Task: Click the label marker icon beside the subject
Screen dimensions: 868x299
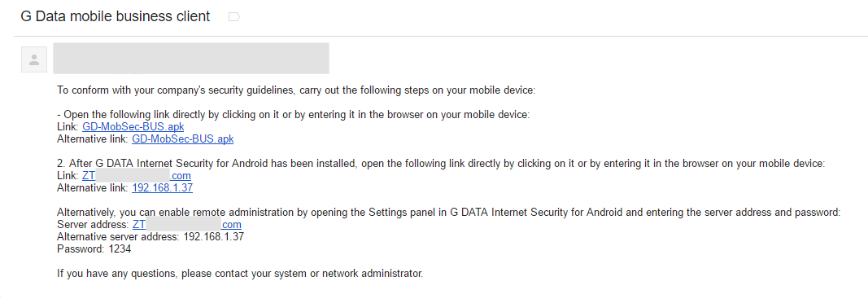Action: 233,17
